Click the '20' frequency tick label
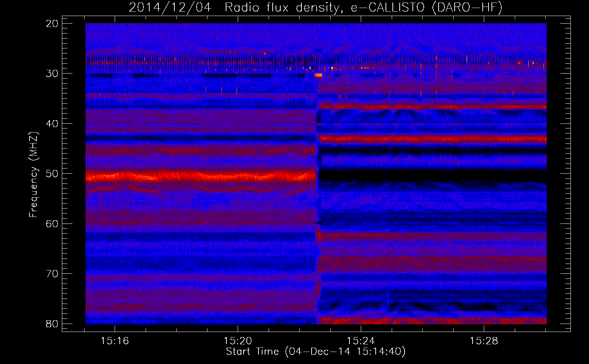The width and height of the screenshot is (589, 364). (52, 24)
